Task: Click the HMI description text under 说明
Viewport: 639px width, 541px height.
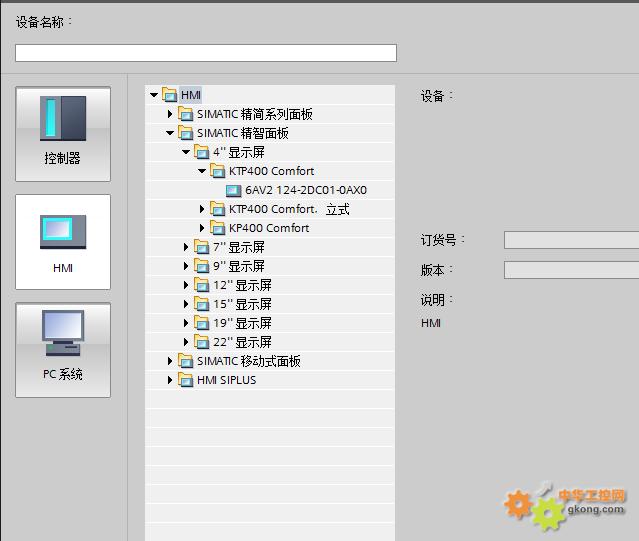Action: tap(431, 323)
